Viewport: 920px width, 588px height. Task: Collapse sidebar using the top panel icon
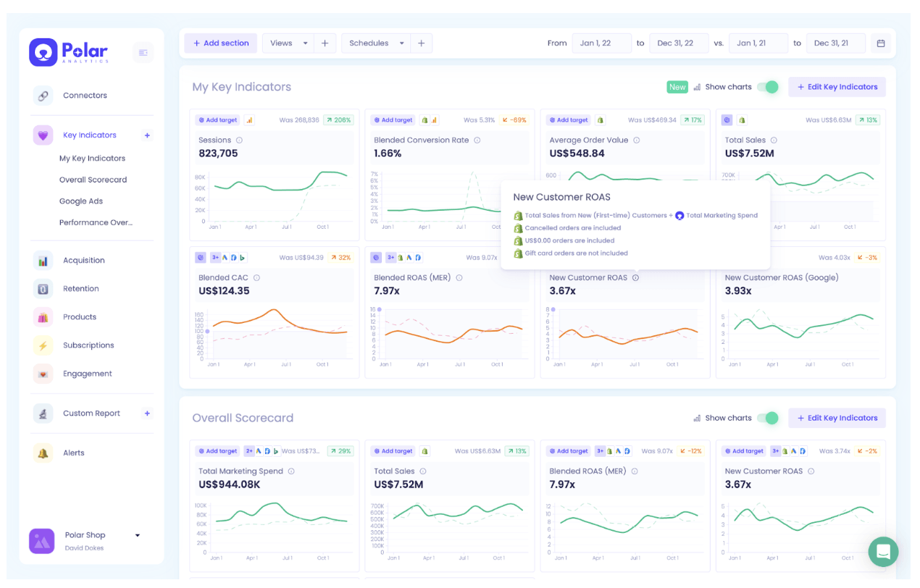click(143, 53)
